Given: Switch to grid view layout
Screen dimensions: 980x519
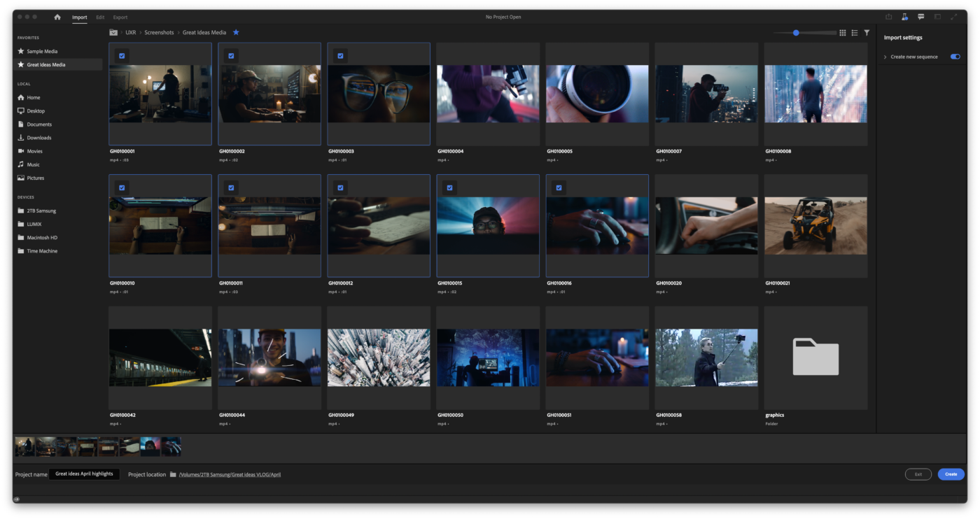Looking at the screenshot, I should pyautogui.click(x=842, y=32).
